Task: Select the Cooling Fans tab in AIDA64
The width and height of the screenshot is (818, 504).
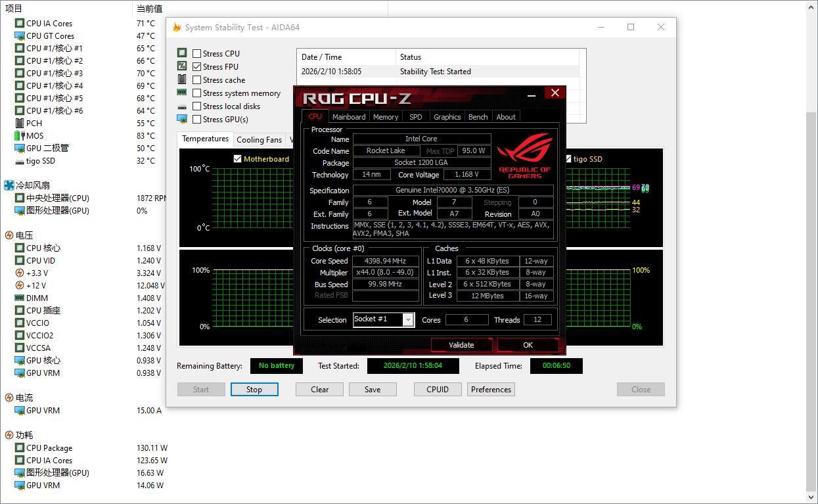Action: 259,139
